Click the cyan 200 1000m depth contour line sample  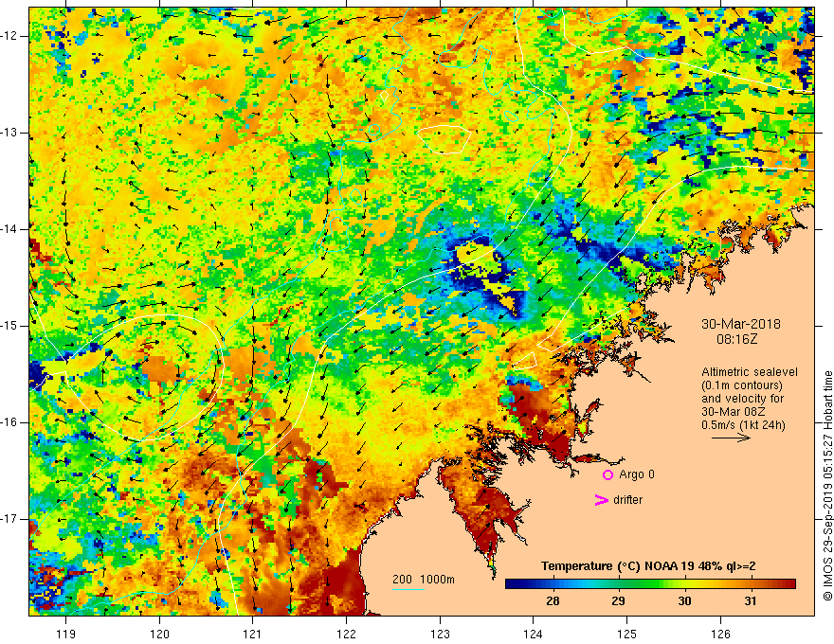[408, 589]
